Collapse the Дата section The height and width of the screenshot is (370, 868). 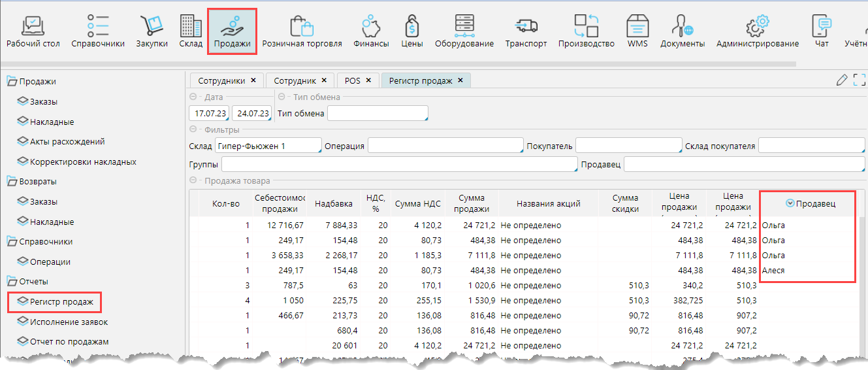coord(193,97)
